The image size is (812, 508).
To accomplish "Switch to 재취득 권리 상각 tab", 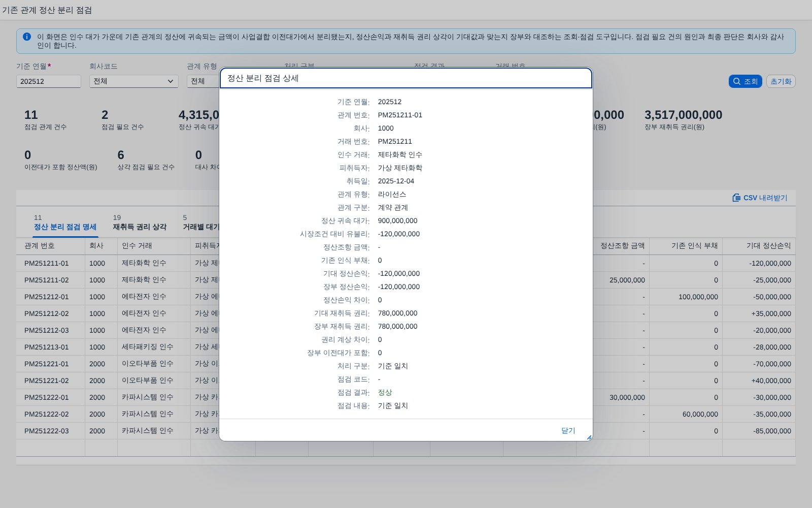I will (x=140, y=223).
